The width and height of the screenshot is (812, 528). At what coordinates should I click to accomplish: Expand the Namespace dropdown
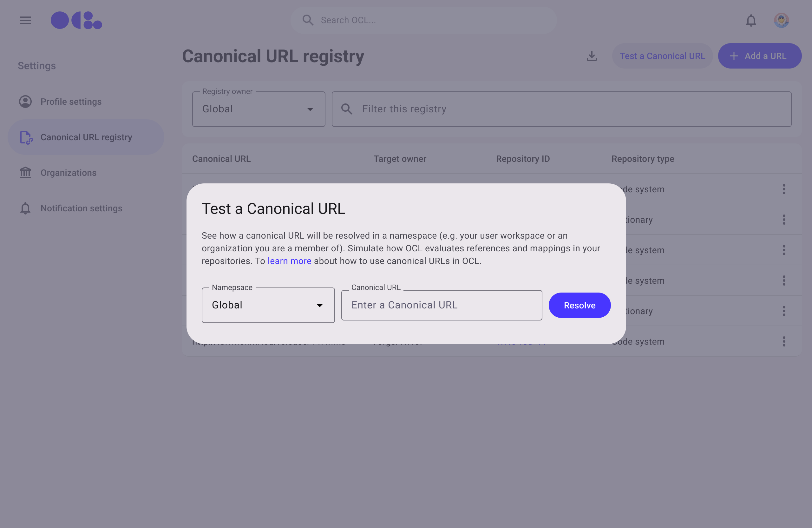(268, 305)
